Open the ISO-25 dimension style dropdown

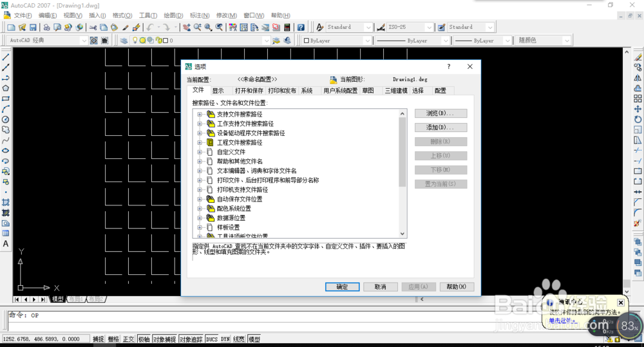[429, 27]
